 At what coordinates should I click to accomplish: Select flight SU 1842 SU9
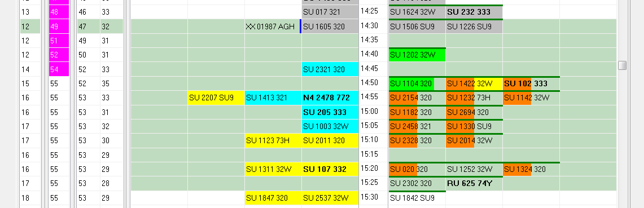tap(417, 198)
